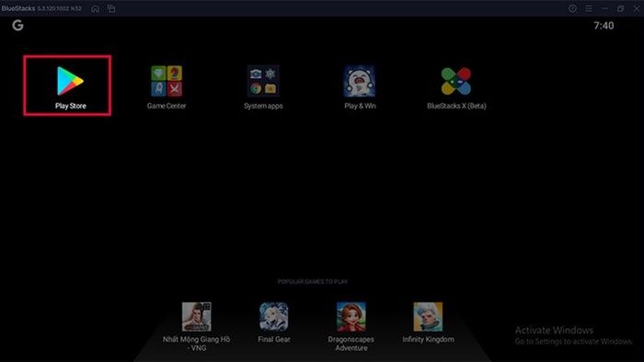Launch BlueStacks X (Beta)
This screenshot has width=644, height=362.
point(456,81)
